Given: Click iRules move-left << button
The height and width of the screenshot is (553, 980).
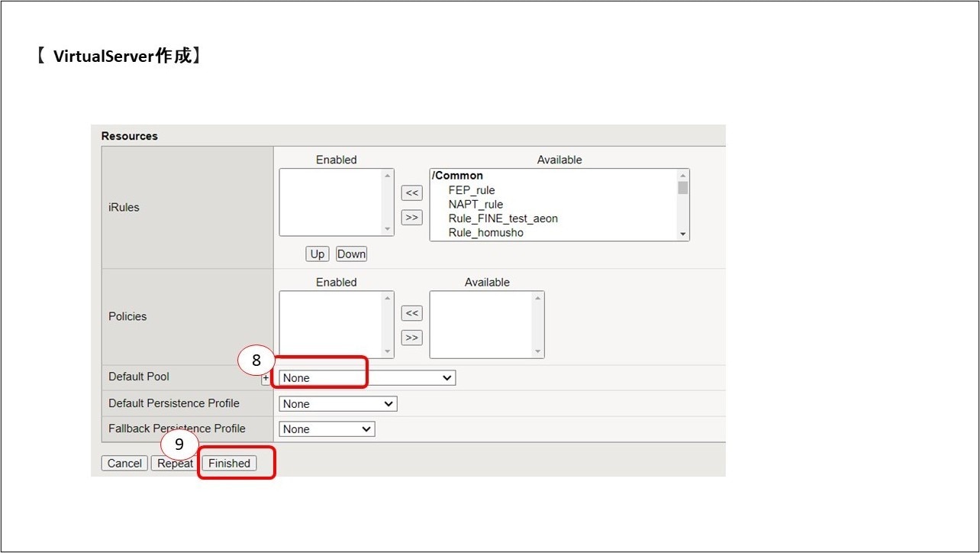Looking at the screenshot, I should (x=411, y=193).
